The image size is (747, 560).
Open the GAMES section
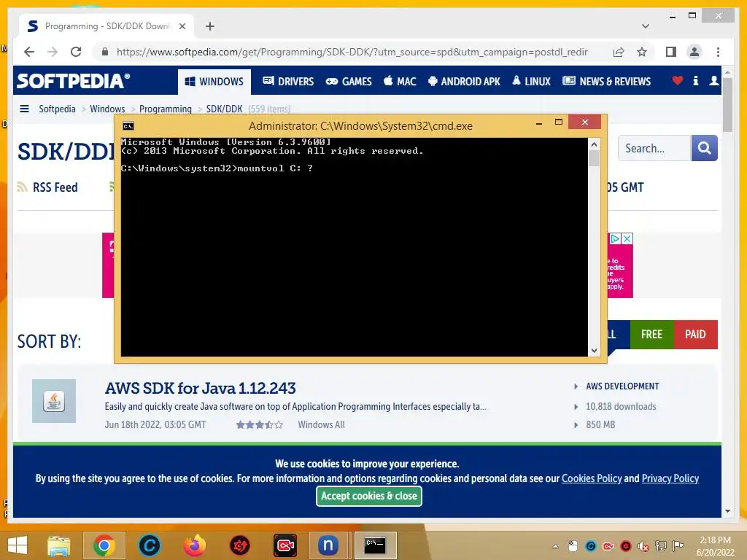348,82
